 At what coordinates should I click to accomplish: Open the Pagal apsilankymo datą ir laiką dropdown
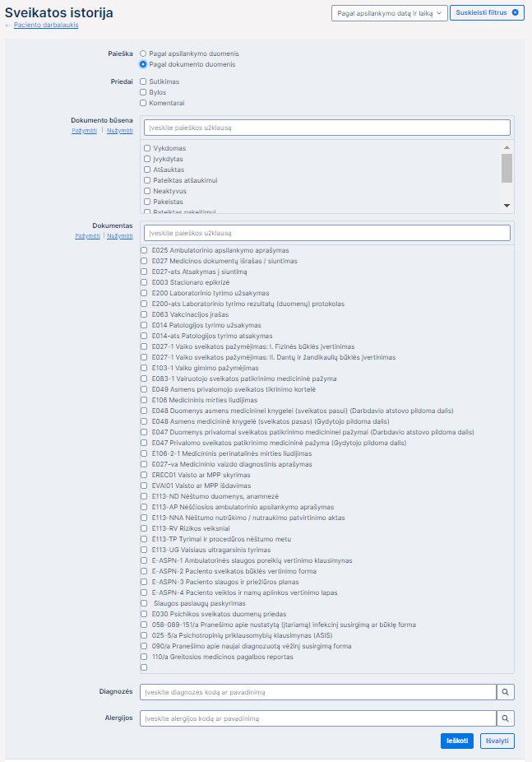pyautogui.click(x=389, y=13)
